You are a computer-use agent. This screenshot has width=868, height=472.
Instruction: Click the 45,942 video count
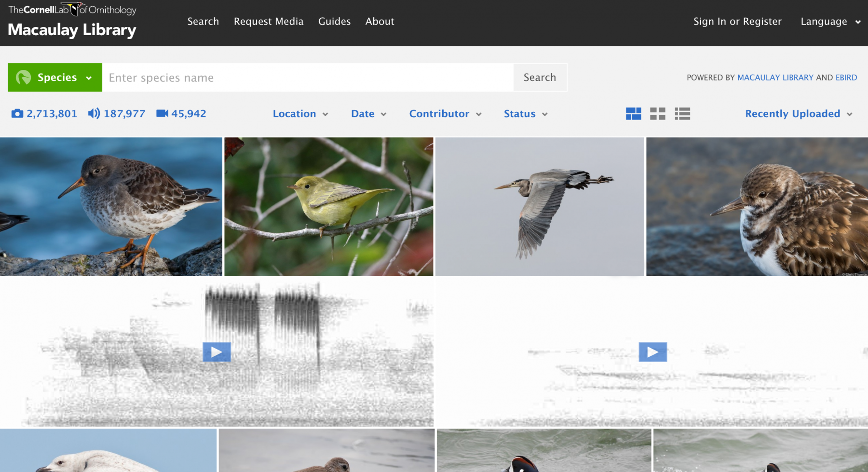[x=189, y=114]
